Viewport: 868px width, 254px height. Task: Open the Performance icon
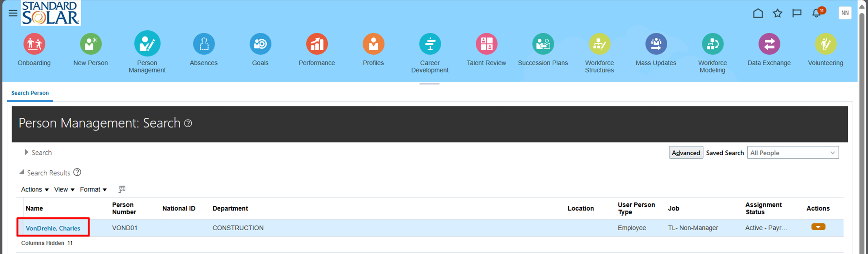[x=317, y=44]
